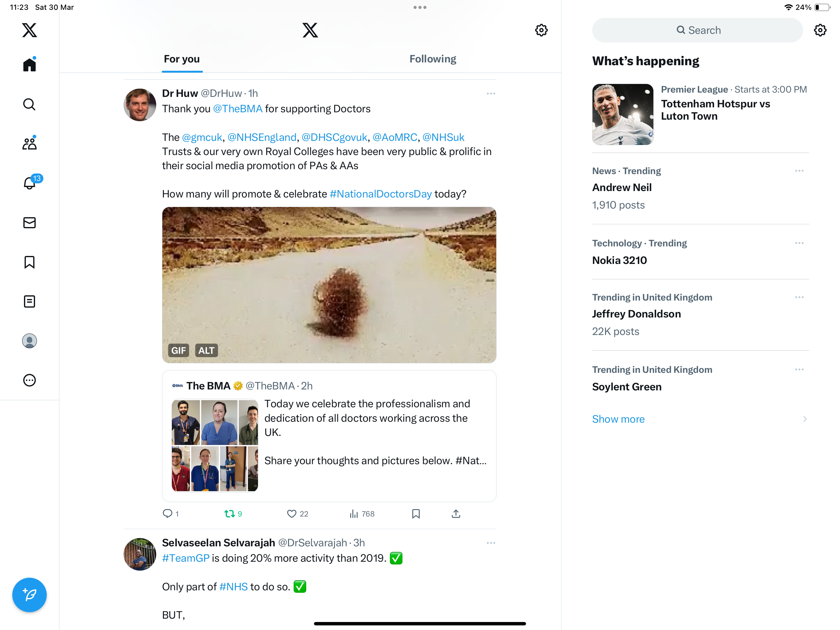Open the @AoMRC mention link
The width and height of the screenshot is (840, 630).
click(x=394, y=137)
